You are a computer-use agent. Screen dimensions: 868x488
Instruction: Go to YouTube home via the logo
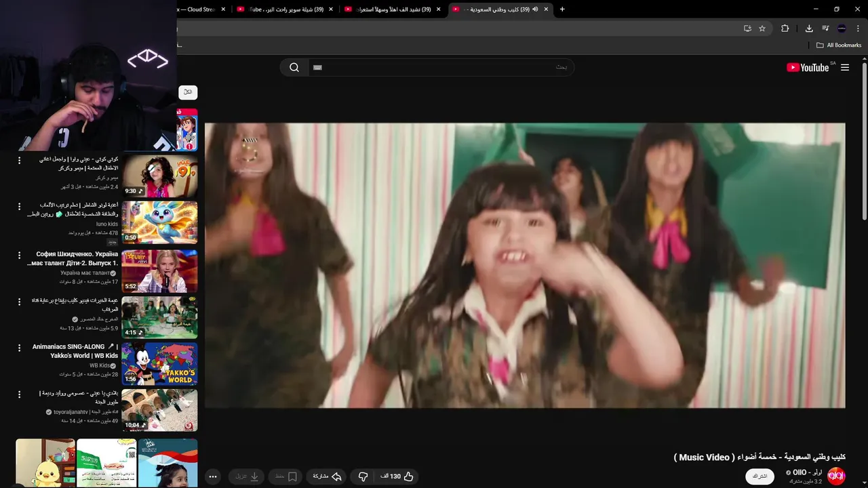click(x=808, y=67)
